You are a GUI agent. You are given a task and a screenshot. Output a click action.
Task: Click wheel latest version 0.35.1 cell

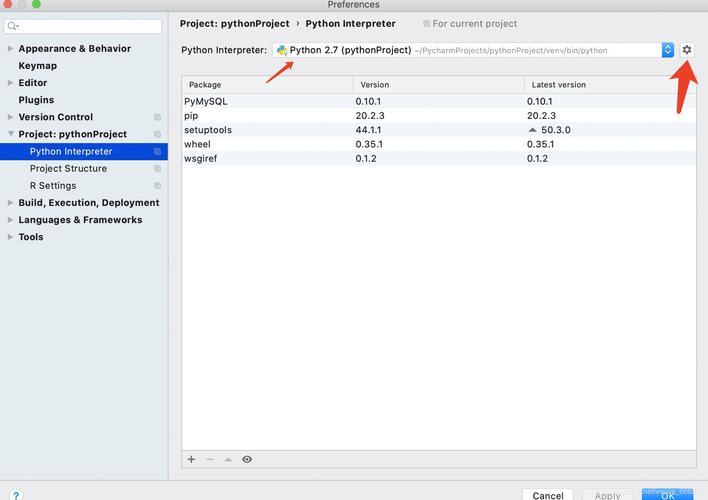pyautogui.click(x=540, y=144)
